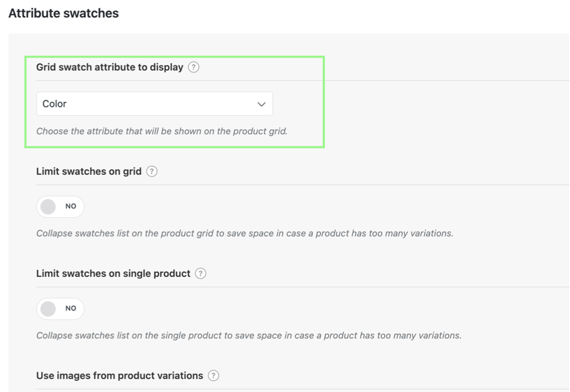The height and width of the screenshot is (392, 570).
Task: Click help icon beside Limit swatches on grid
Action: (x=151, y=172)
